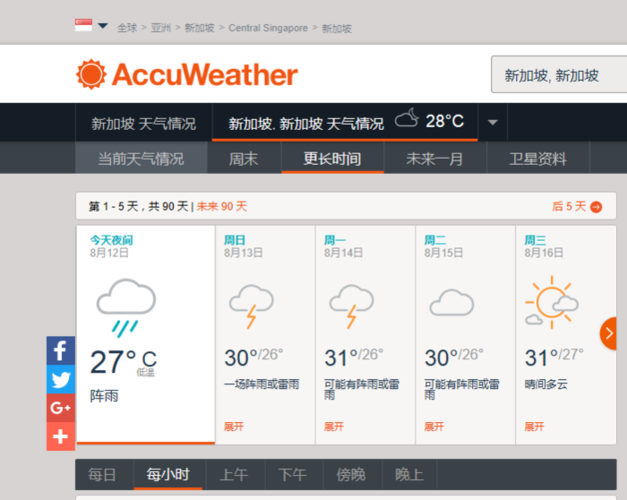Click the 今天夜间 day heading

111,240
